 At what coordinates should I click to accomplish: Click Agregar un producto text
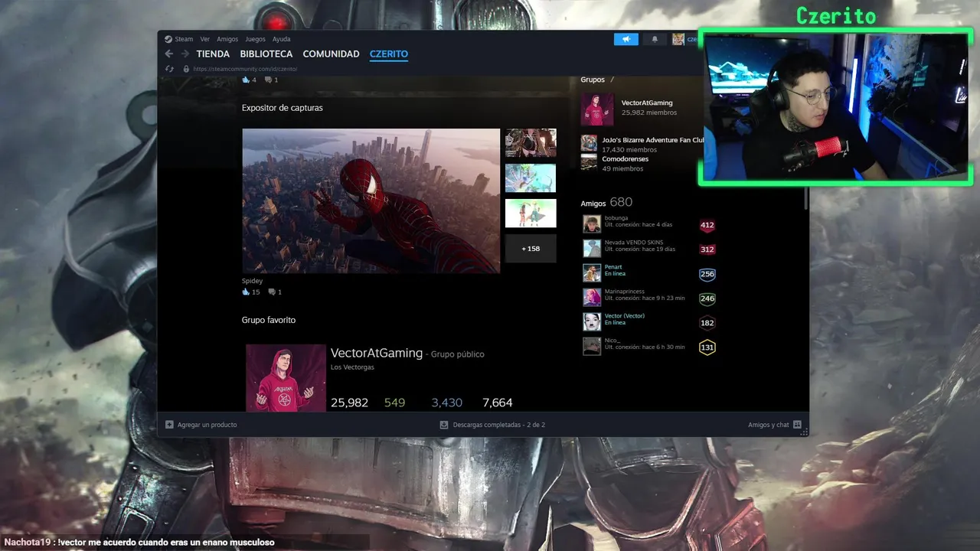[x=207, y=425]
